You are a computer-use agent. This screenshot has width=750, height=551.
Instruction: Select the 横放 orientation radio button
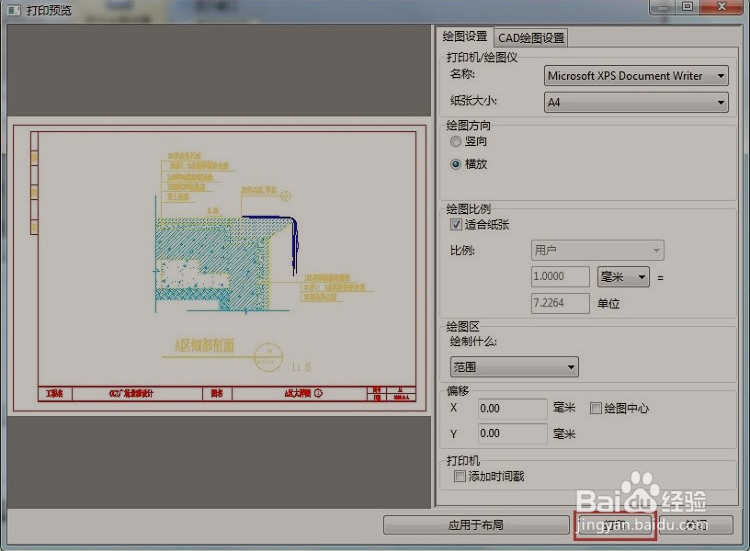coord(456,164)
